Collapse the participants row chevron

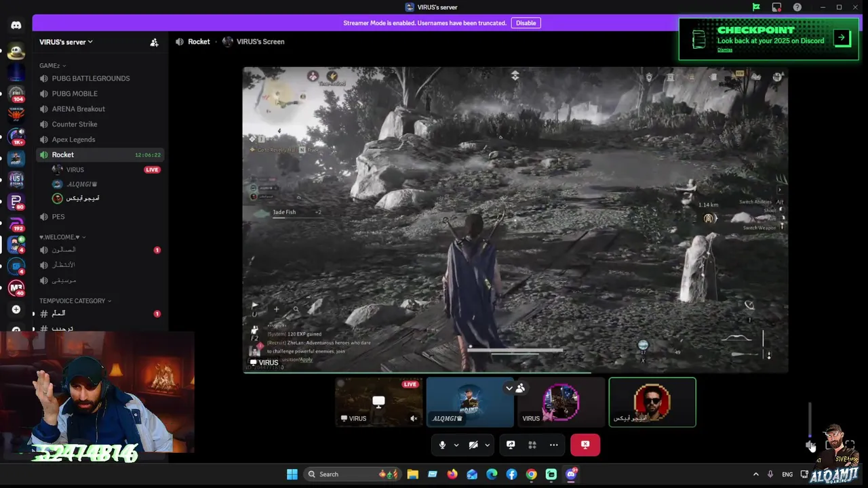coord(509,388)
